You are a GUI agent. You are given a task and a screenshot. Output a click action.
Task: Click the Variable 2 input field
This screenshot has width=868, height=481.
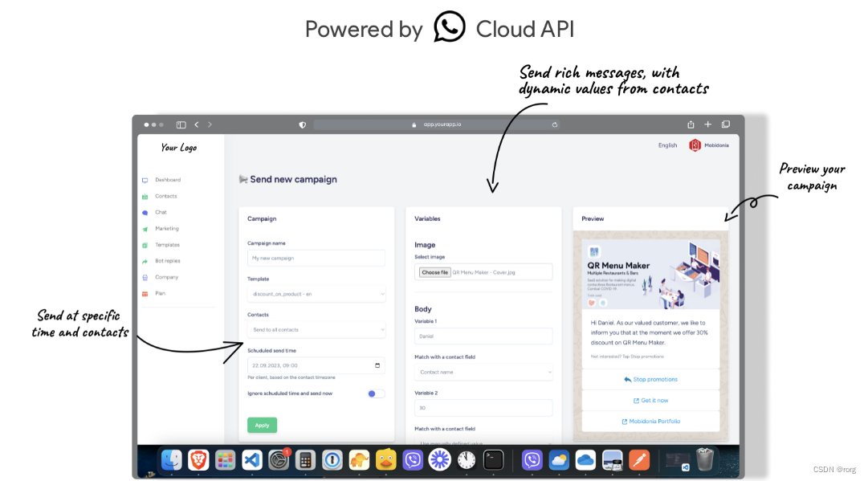pyautogui.click(x=483, y=408)
